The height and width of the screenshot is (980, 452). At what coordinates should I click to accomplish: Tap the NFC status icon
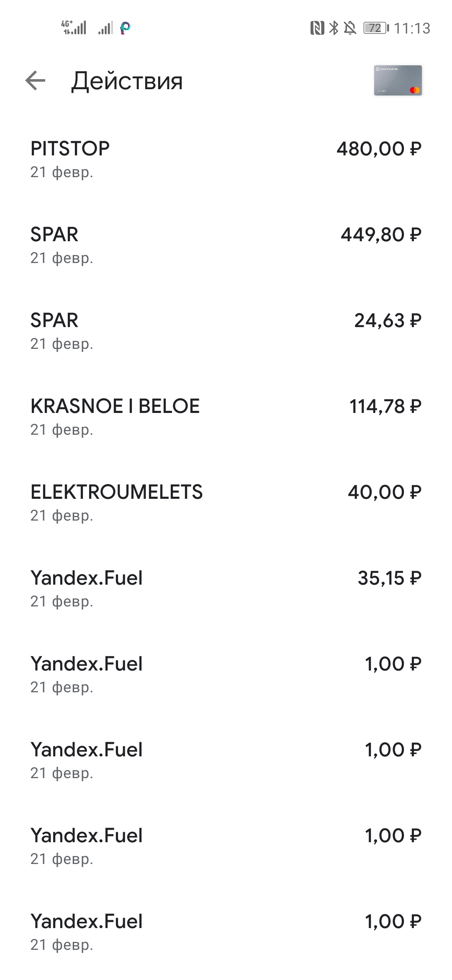[317, 28]
